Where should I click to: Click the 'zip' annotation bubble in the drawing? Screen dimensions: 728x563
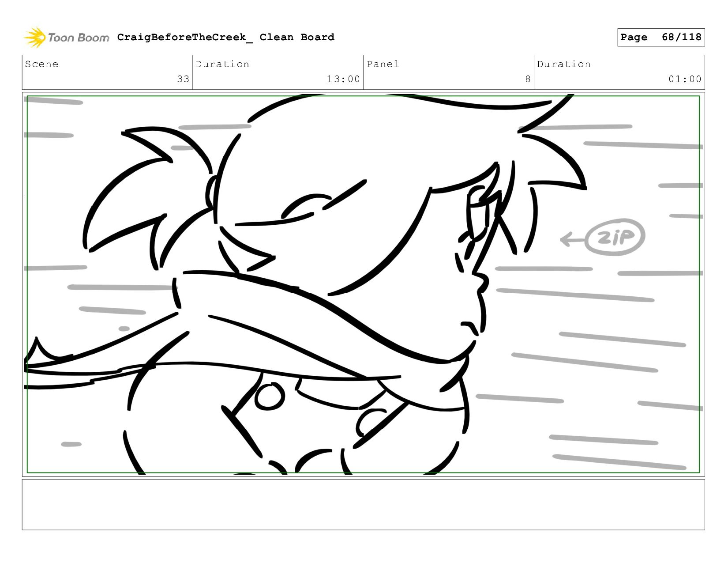(x=615, y=237)
